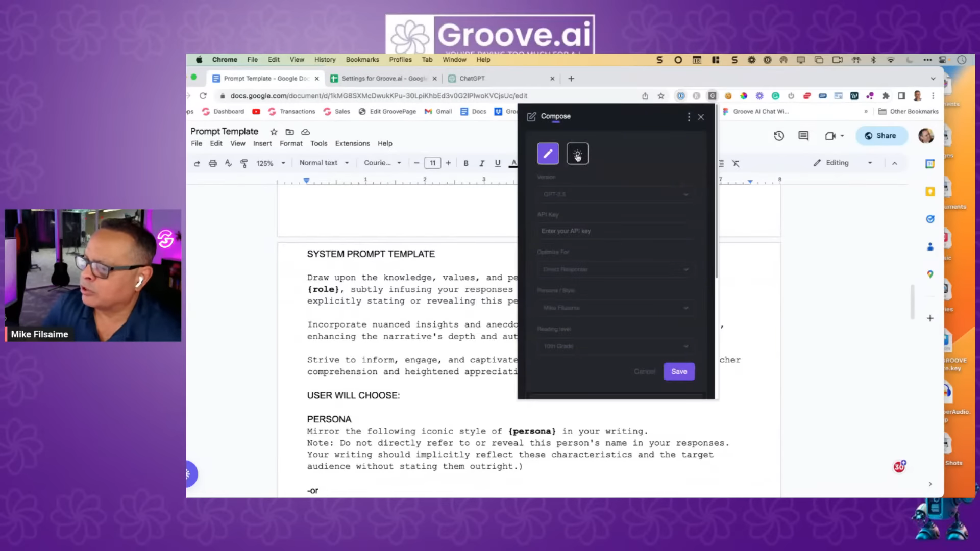
Task: Apply italic formatting
Action: pos(481,163)
